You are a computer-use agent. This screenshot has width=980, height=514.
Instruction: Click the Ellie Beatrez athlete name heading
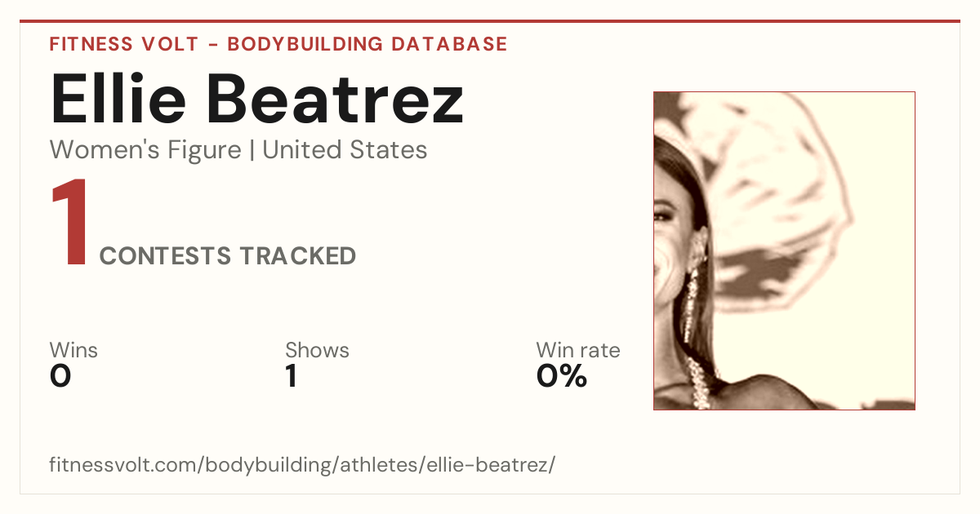257,98
